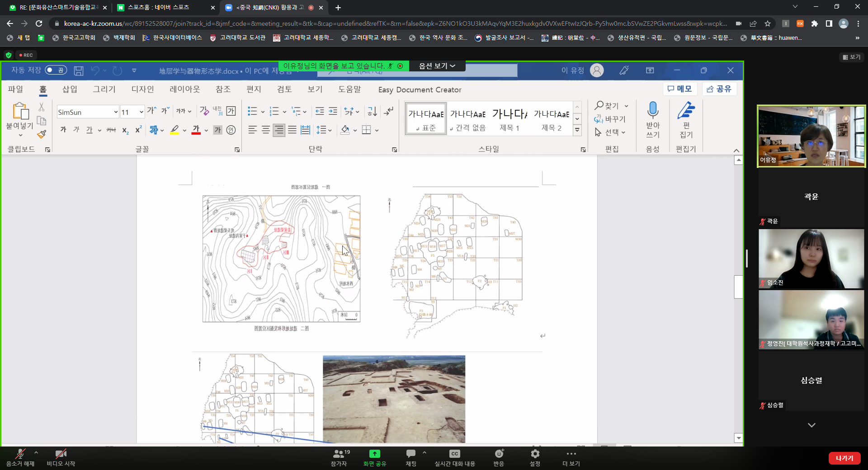
Task: Open the reactions smiley icon
Action: click(x=499, y=454)
